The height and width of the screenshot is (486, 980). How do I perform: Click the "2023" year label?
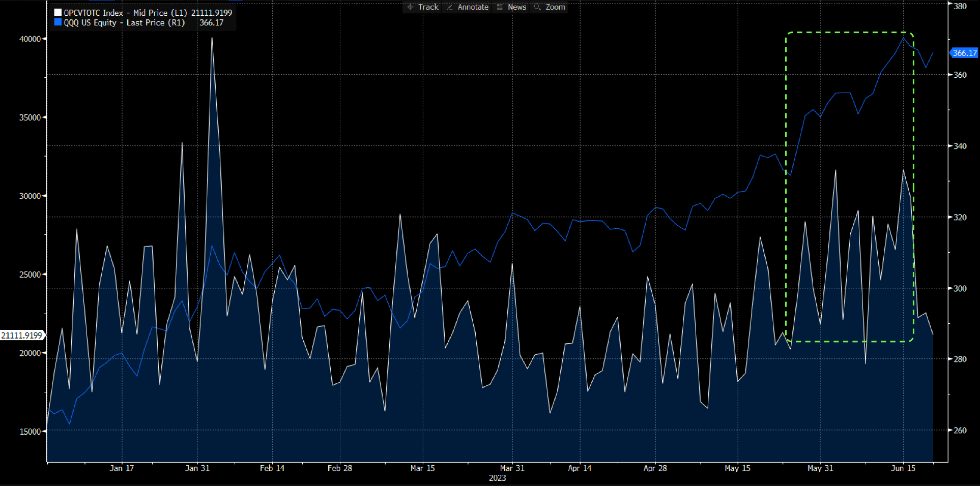pyautogui.click(x=498, y=478)
